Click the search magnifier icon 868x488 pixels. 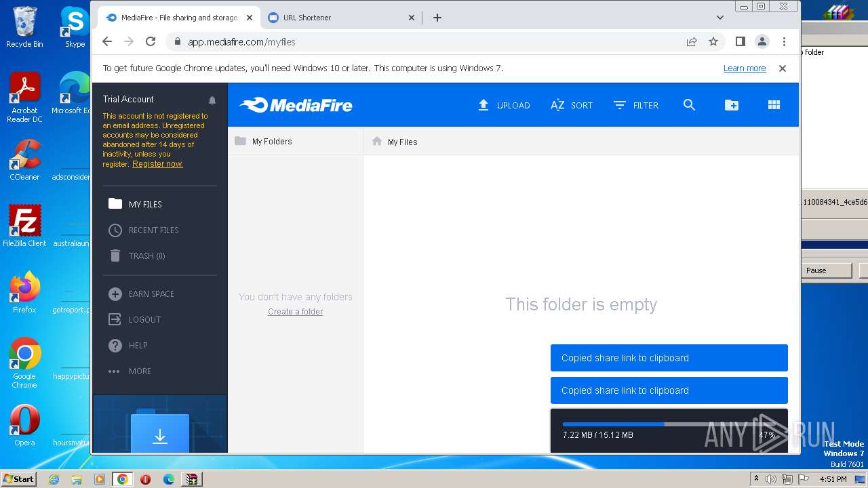[x=689, y=105]
